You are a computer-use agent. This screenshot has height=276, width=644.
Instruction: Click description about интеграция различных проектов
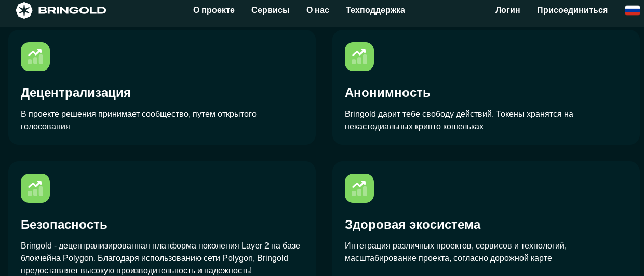click(x=456, y=252)
